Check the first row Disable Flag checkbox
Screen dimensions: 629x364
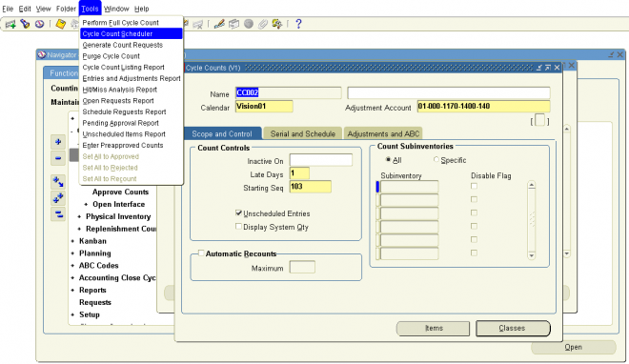point(475,186)
